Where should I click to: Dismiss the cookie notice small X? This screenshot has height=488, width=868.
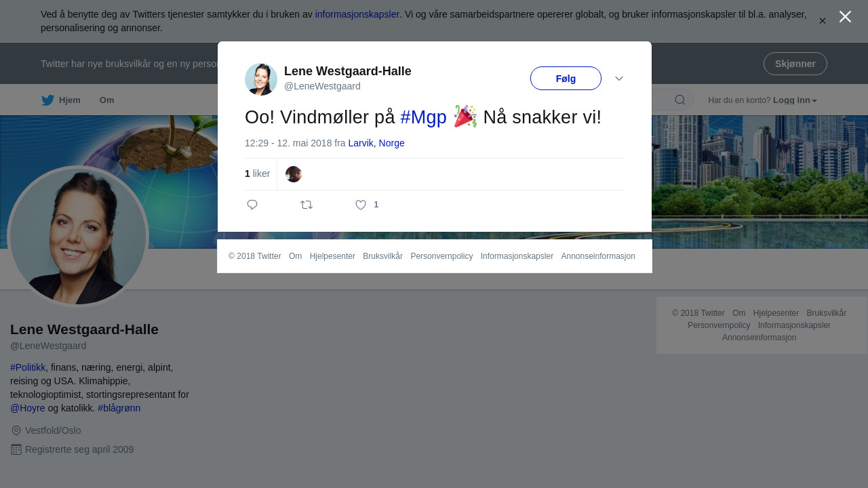pyautogui.click(x=823, y=21)
